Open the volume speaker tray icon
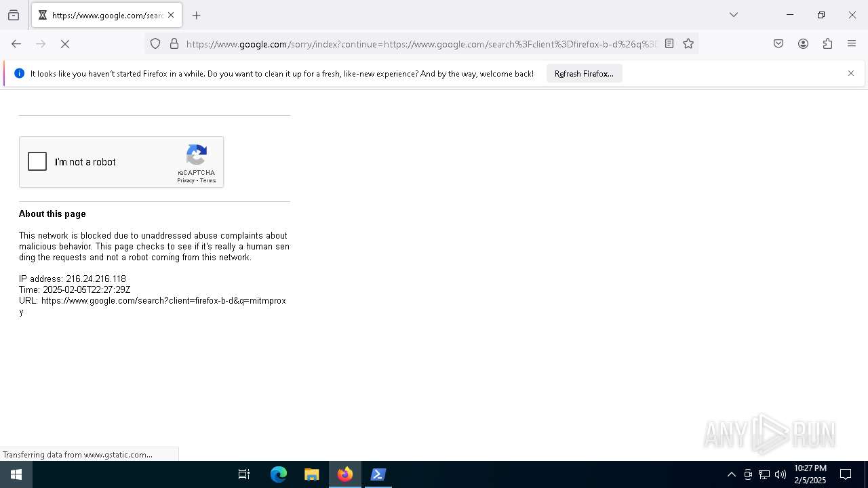868x488 pixels. point(781,474)
